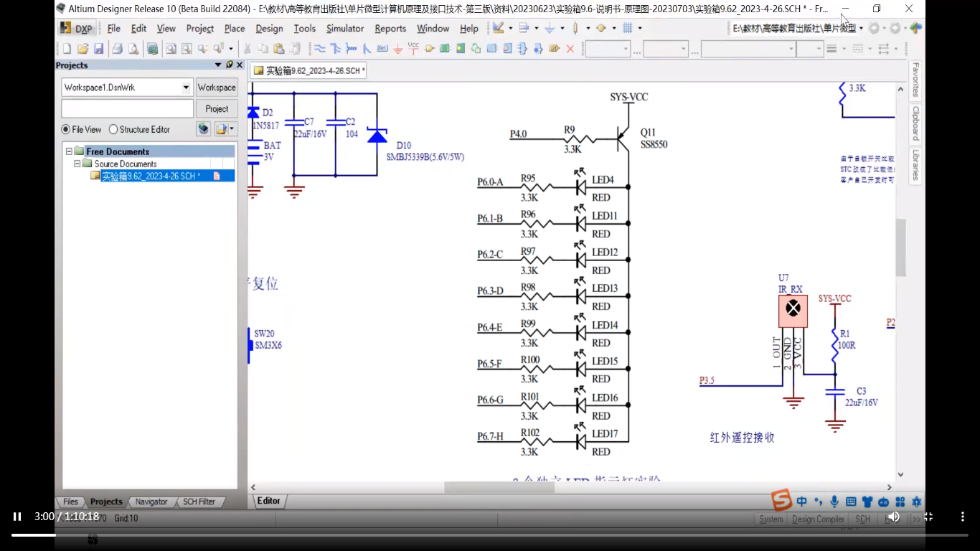The width and height of the screenshot is (980, 551).
Task: Select the Place Net Label tool
Action: click(x=382, y=49)
